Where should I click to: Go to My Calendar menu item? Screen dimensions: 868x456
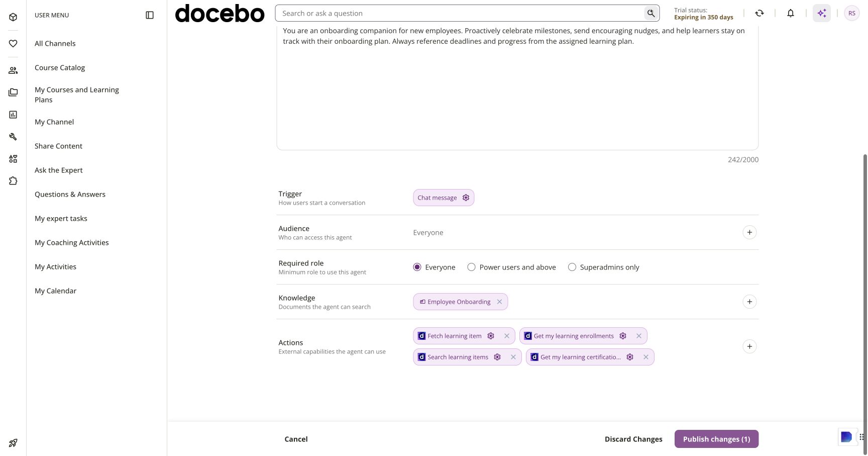[x=55, y=291]
